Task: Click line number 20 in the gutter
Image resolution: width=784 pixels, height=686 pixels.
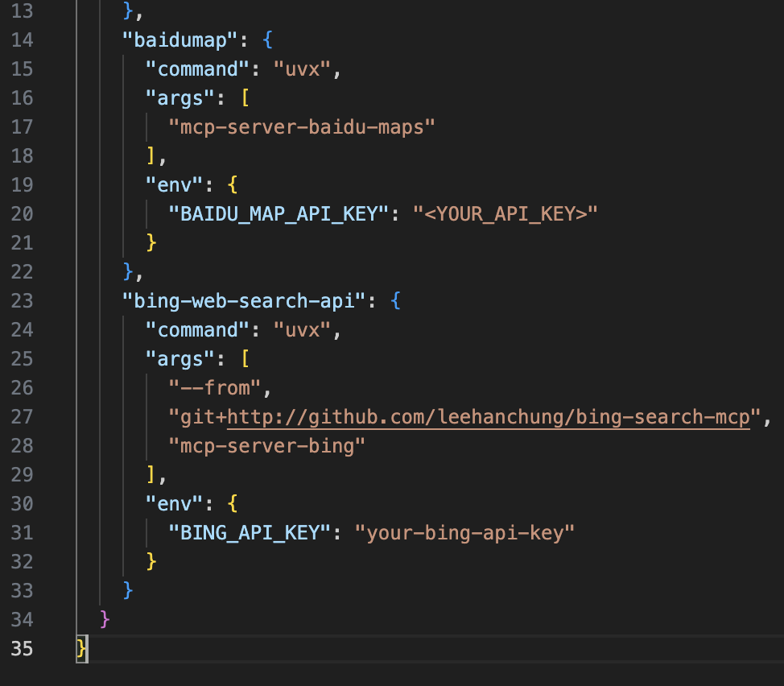Action: click(22, 214)
